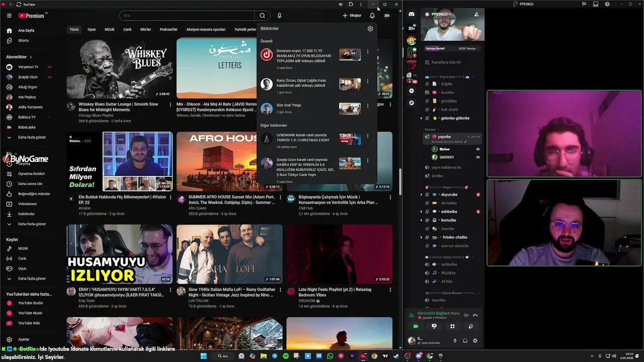Viewport: 644px width, 362px height.
Task: Select the Canlı filter chip
Action: coord(127,30)
